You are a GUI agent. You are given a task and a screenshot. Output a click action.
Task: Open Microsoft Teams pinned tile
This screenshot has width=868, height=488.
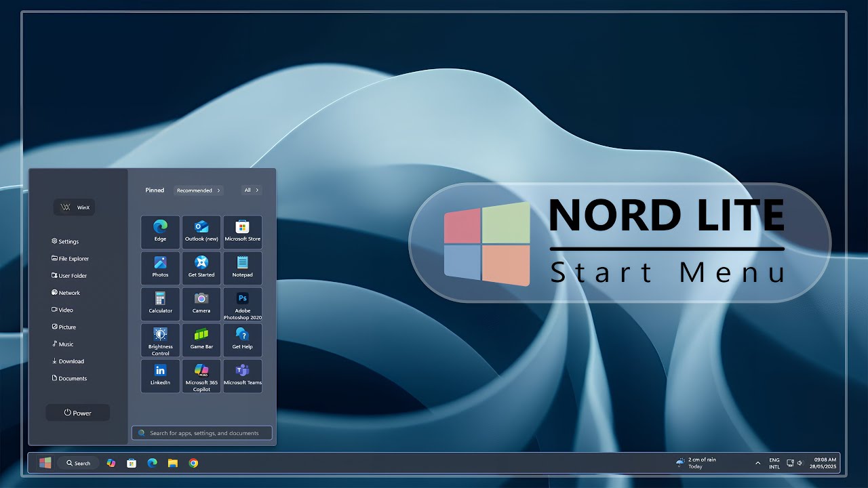(x=243, y=375)
